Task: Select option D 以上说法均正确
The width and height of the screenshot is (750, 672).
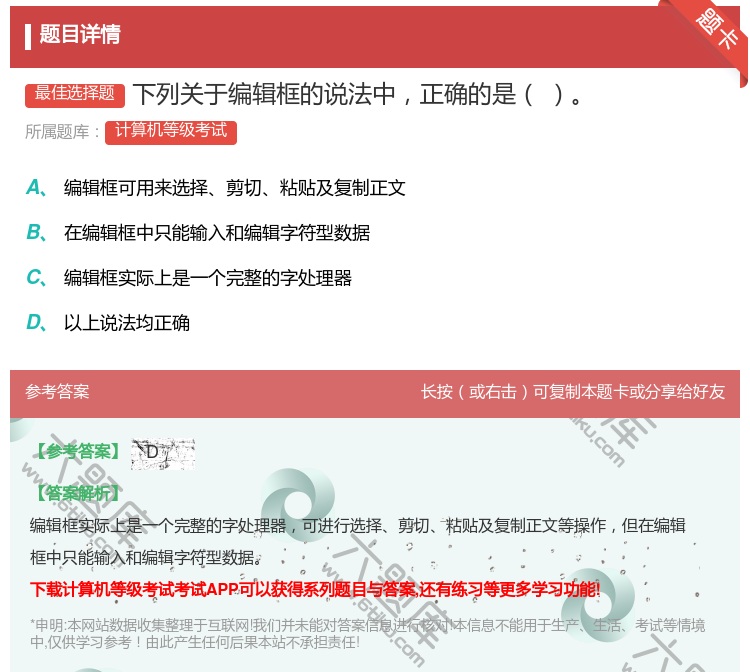Action: point(108,323)
